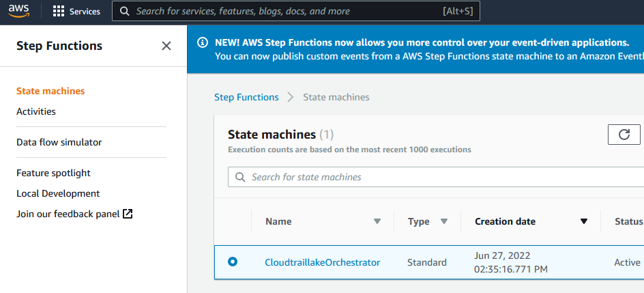Focus the Search for state machines field
This screenshot has height=293, width=644.
(436, 177)
